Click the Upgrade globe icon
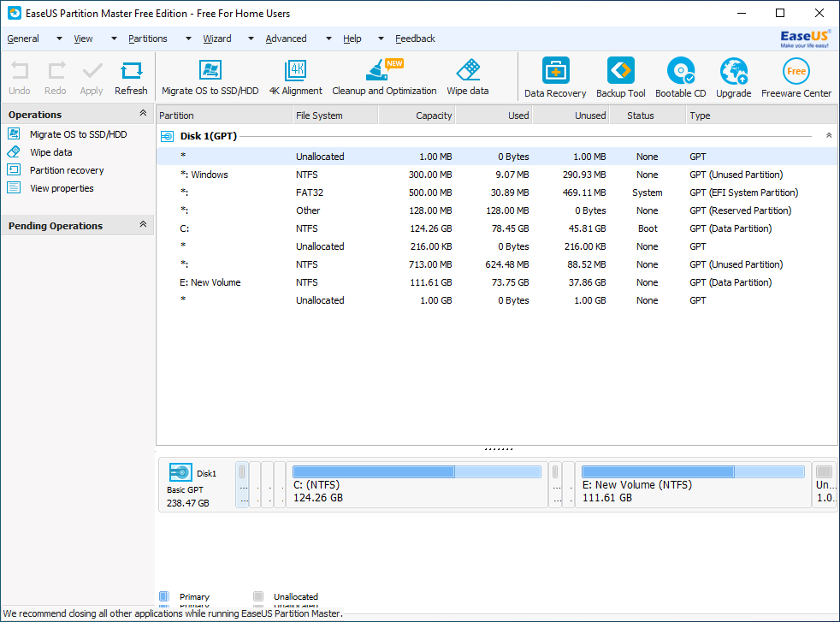Viewport: 840px width, 622px height. point(733,72)
